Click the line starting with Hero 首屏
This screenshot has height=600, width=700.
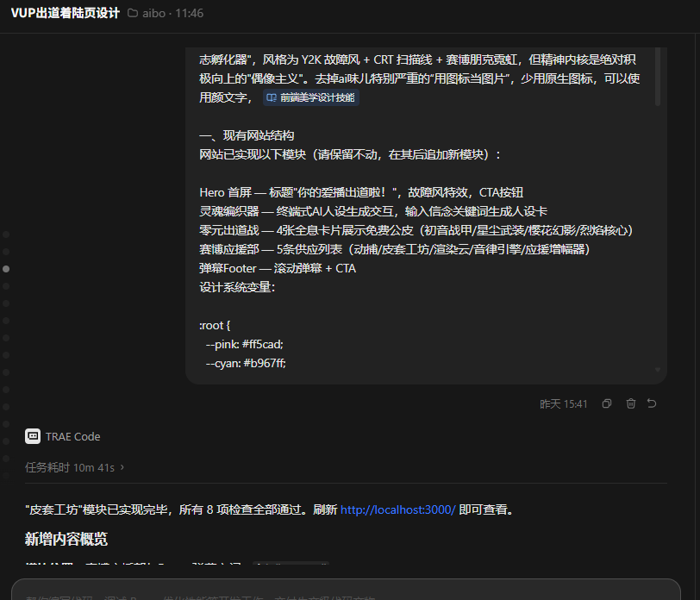tap(361, 192)
